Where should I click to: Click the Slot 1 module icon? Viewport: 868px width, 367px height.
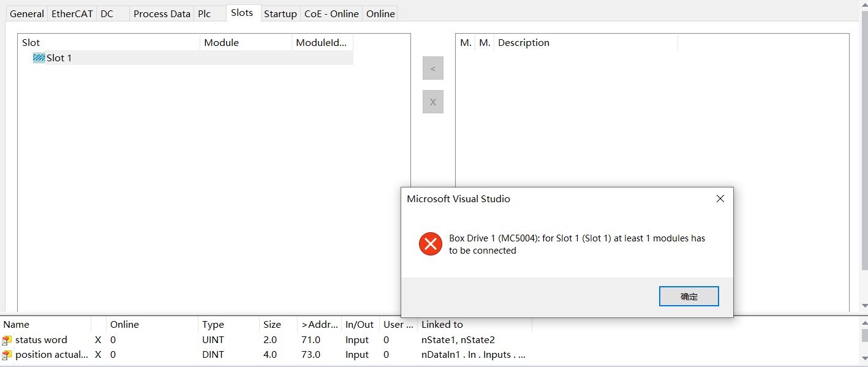39,58
